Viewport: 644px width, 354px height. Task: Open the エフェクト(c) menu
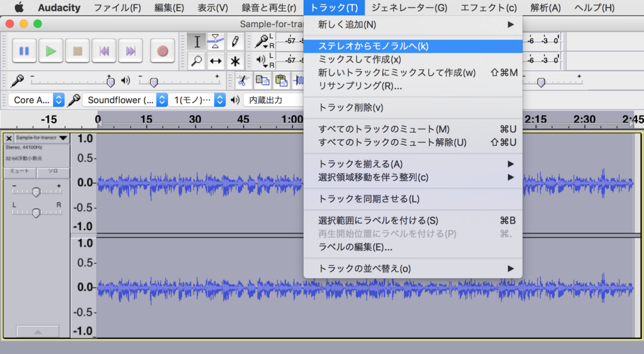tap(488, 8)
